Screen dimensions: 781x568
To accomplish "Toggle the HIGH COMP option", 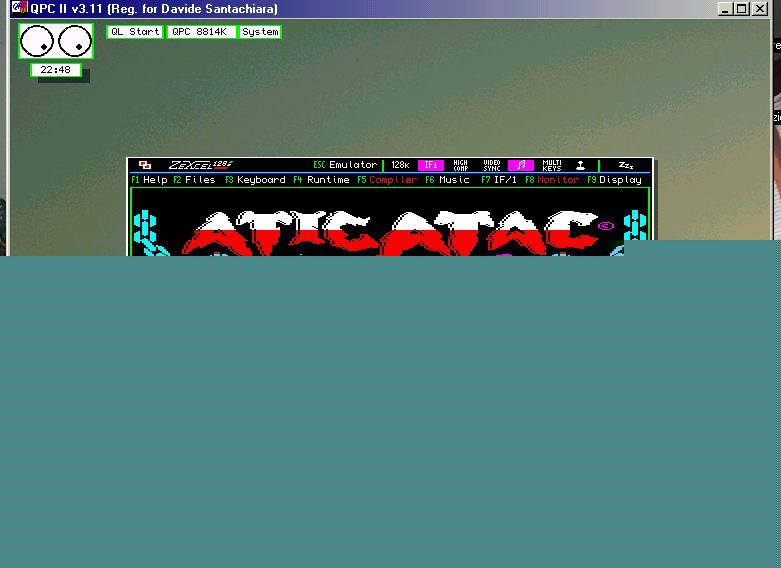I will point(460,165).
